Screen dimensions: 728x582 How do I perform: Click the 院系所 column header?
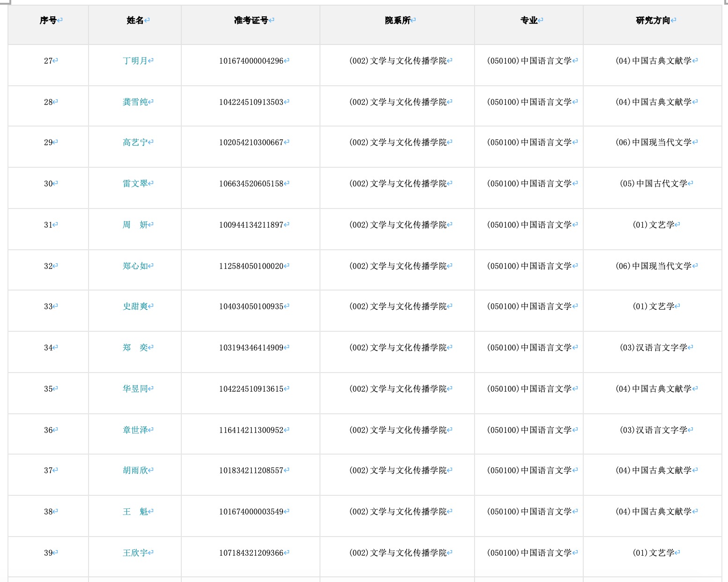pyautogui.click(x=398, y=21)
